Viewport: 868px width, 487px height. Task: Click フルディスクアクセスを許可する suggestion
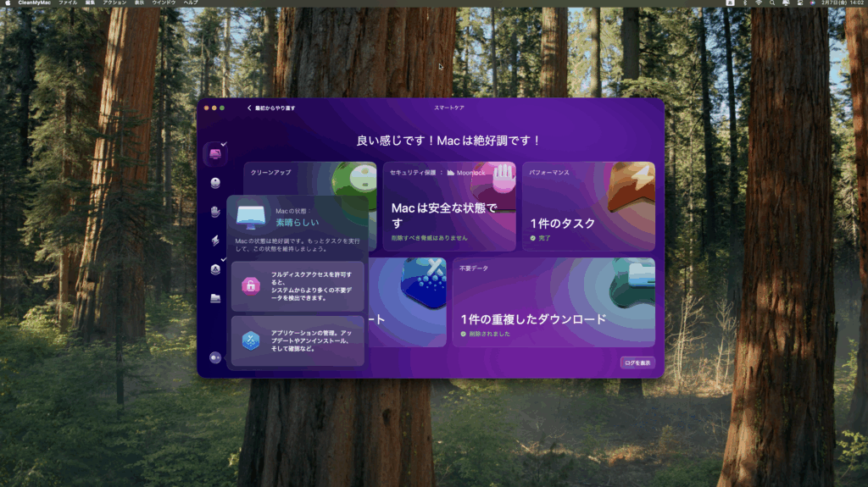tap(298, 286)
